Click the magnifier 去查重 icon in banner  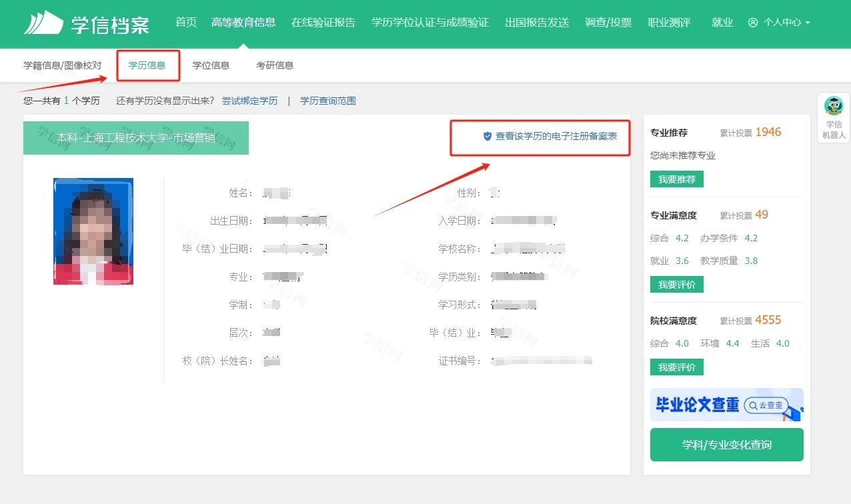pyautogui.click(x=753, y=405)
